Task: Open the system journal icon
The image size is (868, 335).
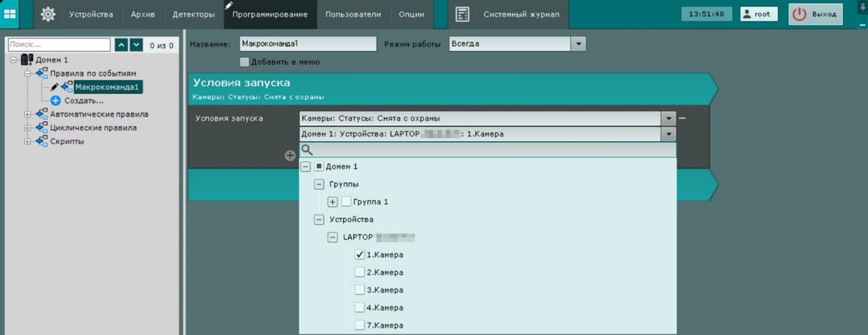Action: [x=462, y=14]
